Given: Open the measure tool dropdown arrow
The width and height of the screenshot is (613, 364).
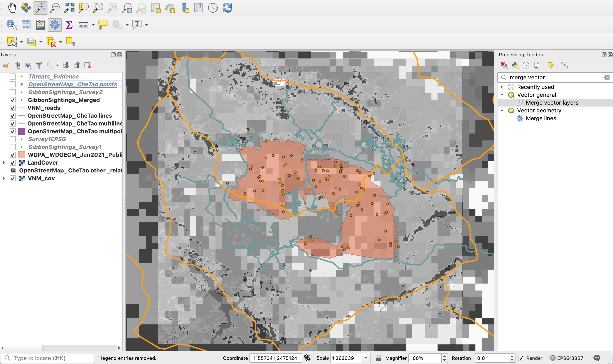Looking at the screenshot, I should (93, 25).
